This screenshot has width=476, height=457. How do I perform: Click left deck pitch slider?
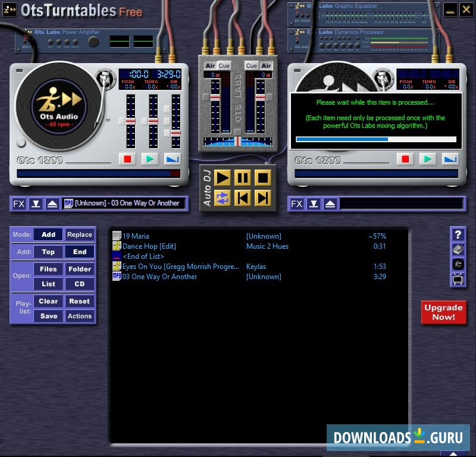pyautogui.click(x=130, y=121)
